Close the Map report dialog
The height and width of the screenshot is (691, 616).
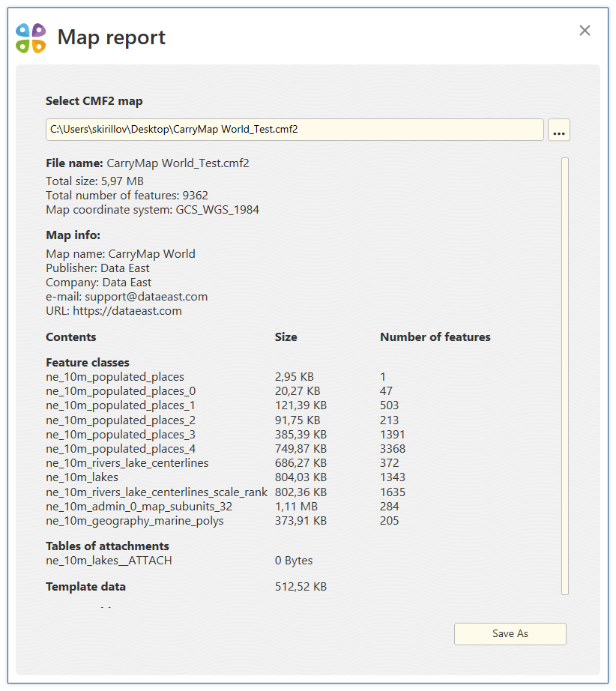[x=585, y=31]
